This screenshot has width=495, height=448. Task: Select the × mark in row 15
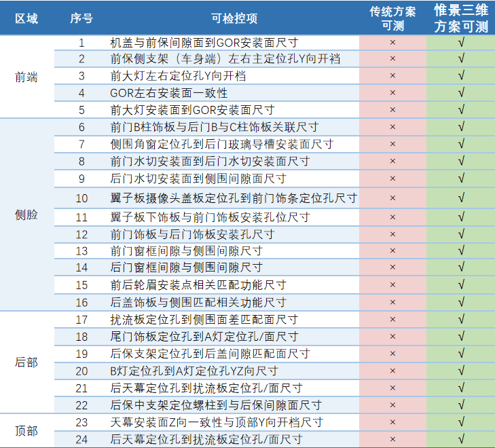[392, 285]
